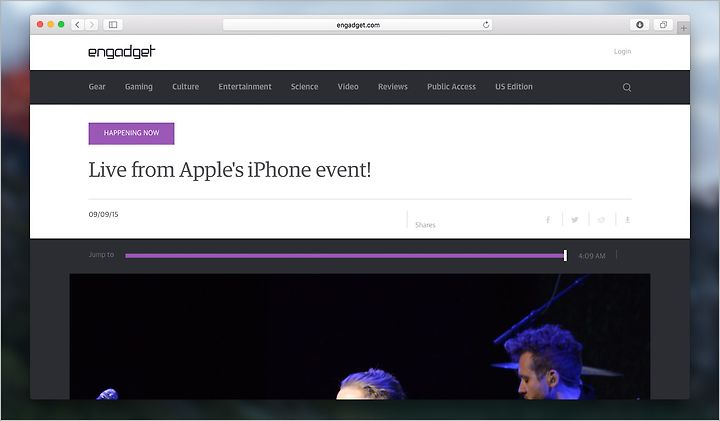Minimize the window with the yellow button
Image resolution: width=720 pixels, height=421 pixels.
click(51, 25)
